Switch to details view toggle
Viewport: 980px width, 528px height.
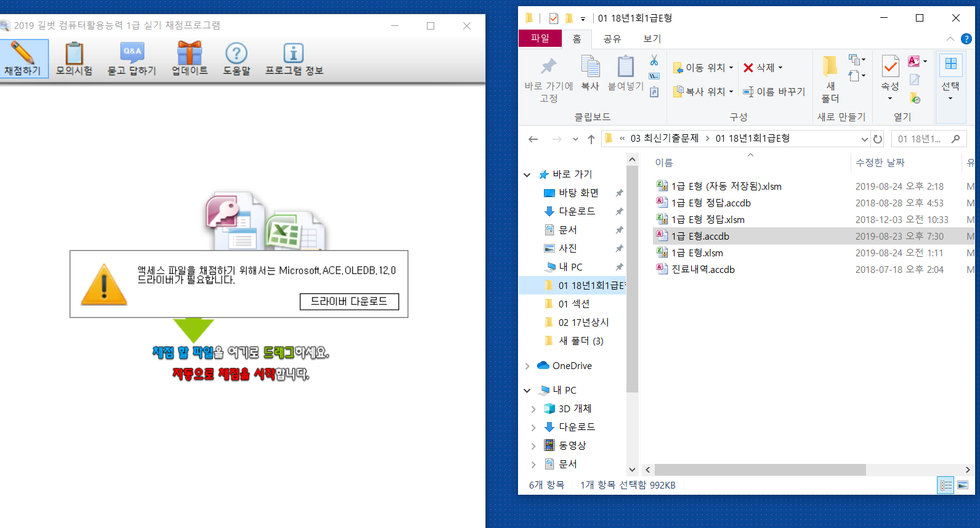(x=946, y=485)
